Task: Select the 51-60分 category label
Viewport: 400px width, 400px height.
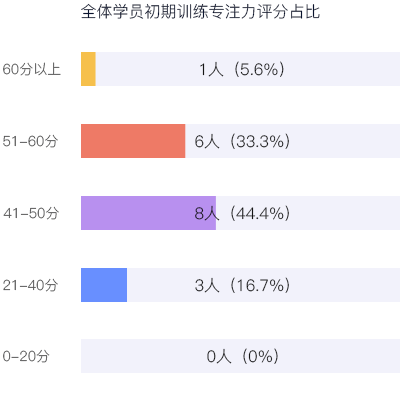Action: click(30, 141)
